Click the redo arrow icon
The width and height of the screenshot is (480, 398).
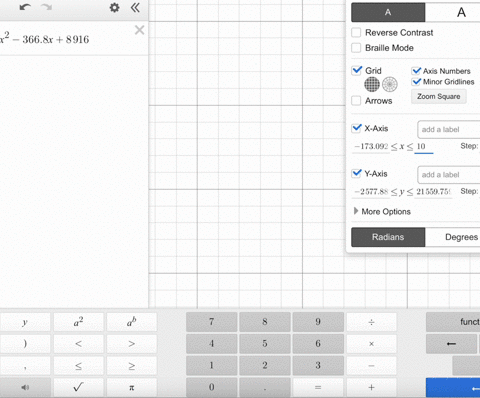pos(47,7)
